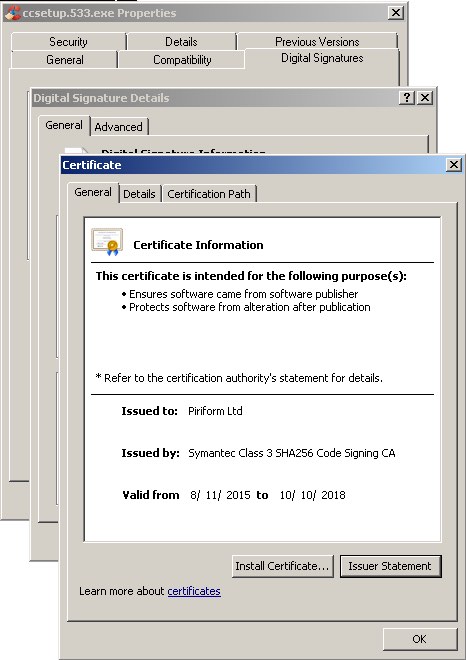Select the Digital Signatures tab
The image size is (466, 660).
click(x=322, y=58)
